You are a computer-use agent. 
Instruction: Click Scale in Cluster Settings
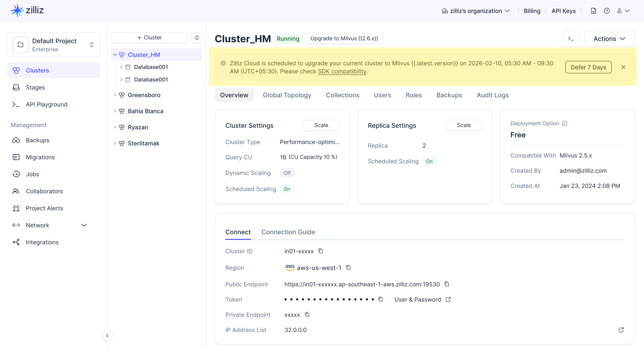tap(321, 125)
